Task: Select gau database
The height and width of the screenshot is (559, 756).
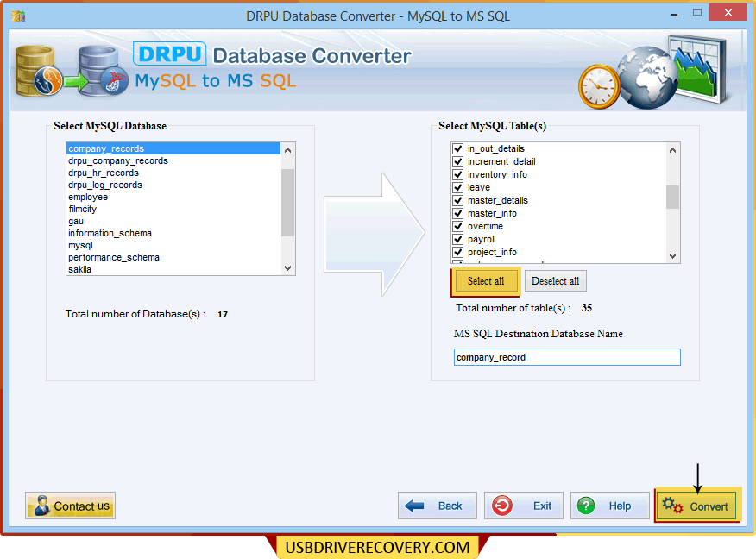Action: tap(173, 221)
